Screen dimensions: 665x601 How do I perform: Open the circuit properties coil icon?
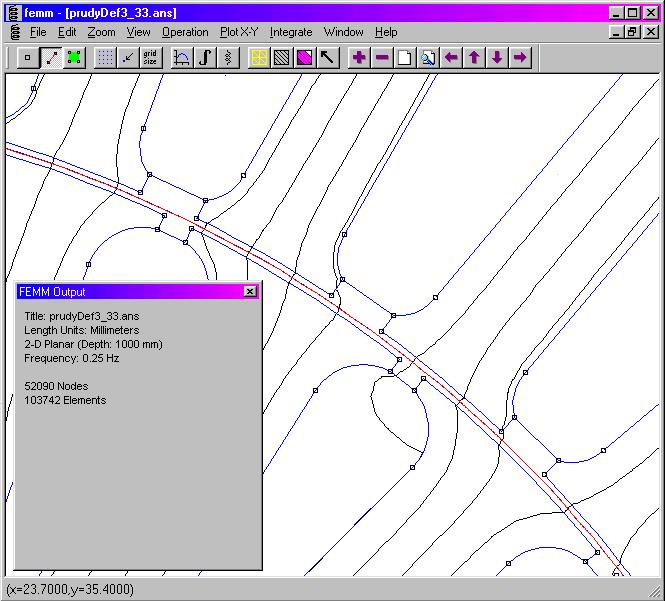(x=228, y=57)
